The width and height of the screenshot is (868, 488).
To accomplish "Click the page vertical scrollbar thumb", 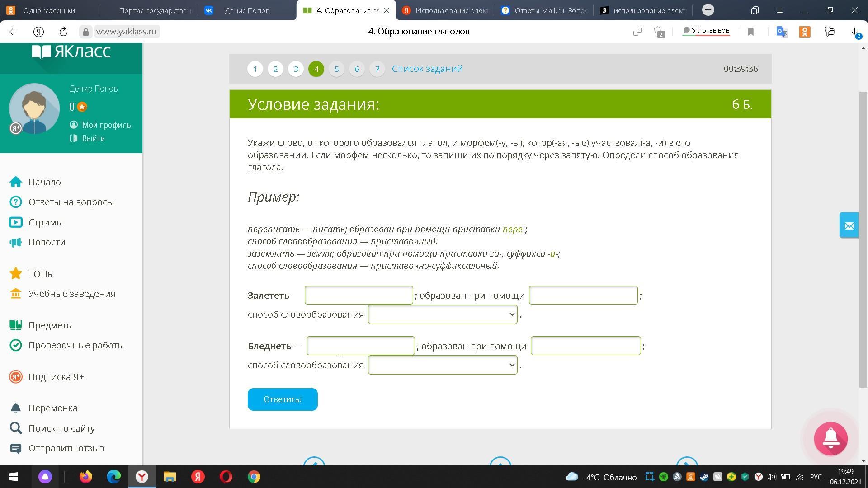I will (x=863, y=239).
